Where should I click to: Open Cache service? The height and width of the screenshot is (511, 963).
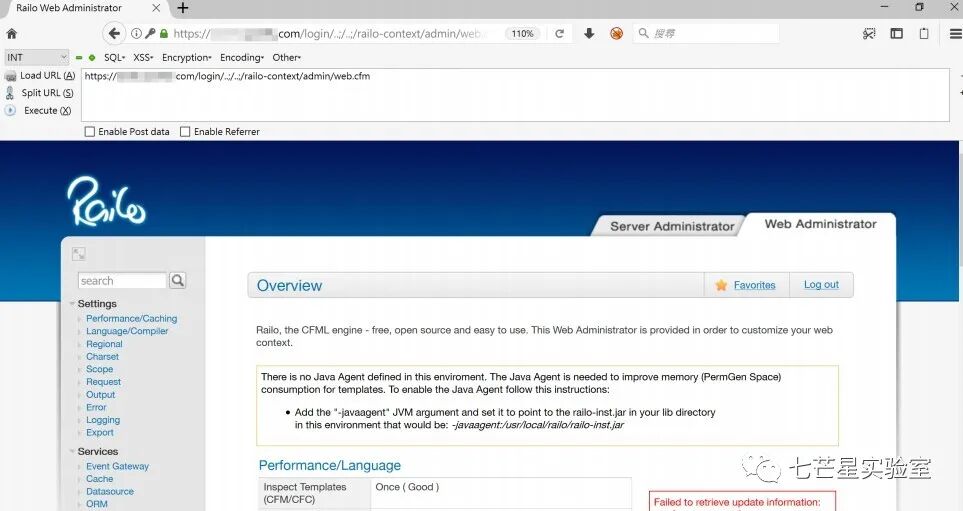click(99, 478)
